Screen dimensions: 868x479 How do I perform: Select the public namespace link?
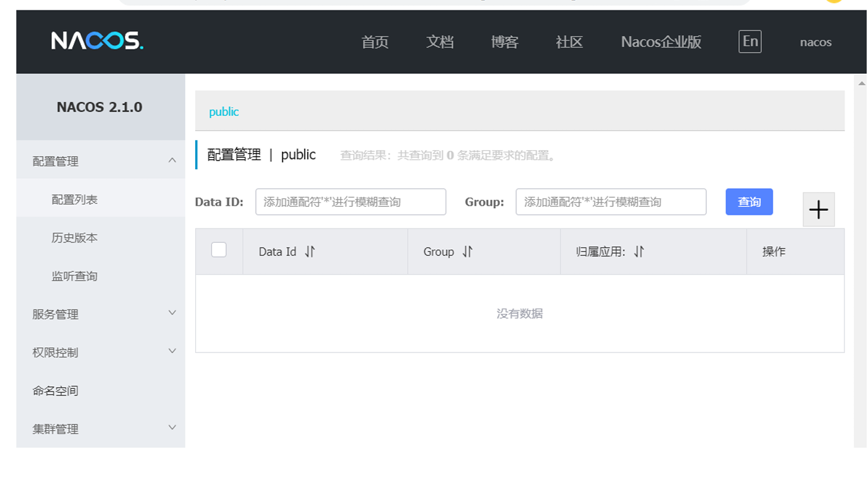(224, 112)
